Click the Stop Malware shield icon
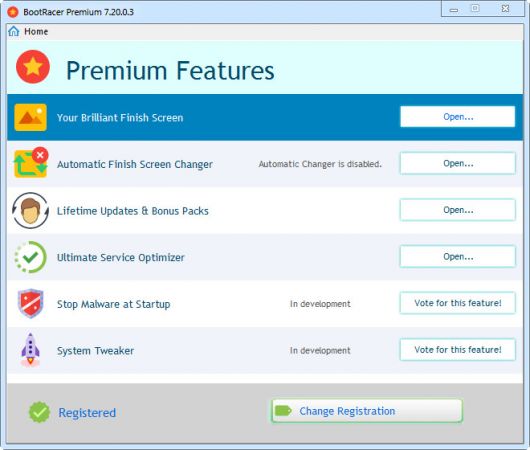530x450 pixels. (30, 303)
